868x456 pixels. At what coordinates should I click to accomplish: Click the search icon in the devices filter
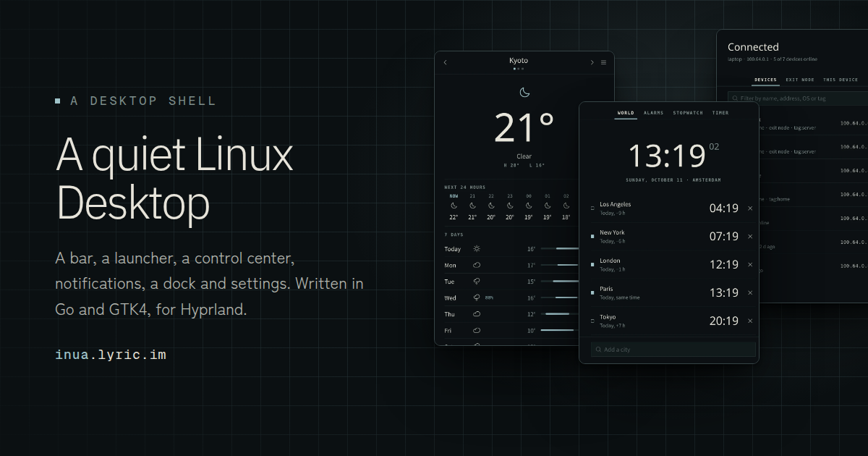(735, 98)
